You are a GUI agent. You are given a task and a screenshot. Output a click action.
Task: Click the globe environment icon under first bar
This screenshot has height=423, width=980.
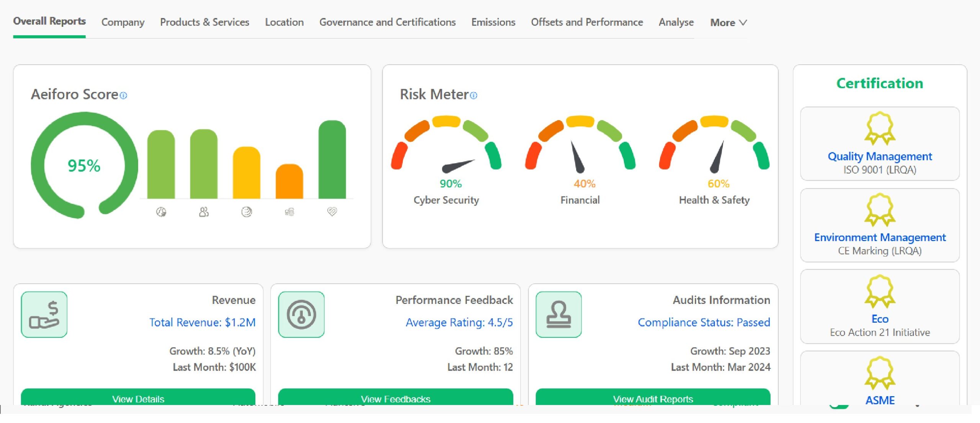point(161,212)
